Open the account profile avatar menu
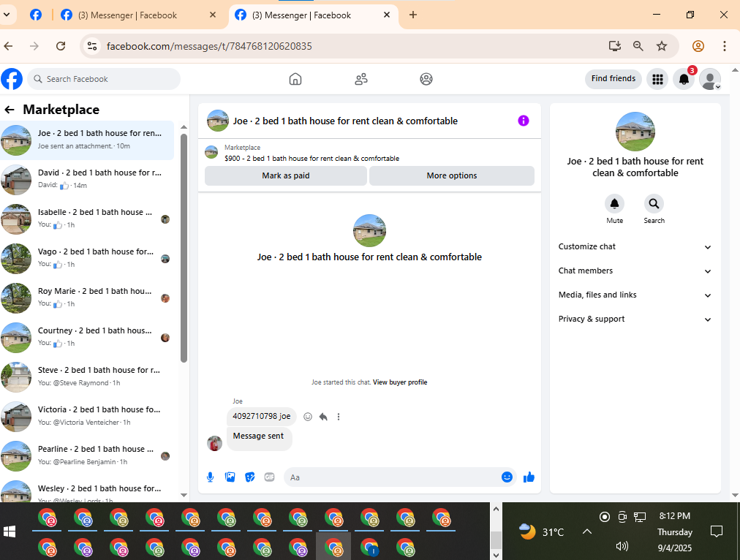The image size is (740, 560). pos(710,79)
